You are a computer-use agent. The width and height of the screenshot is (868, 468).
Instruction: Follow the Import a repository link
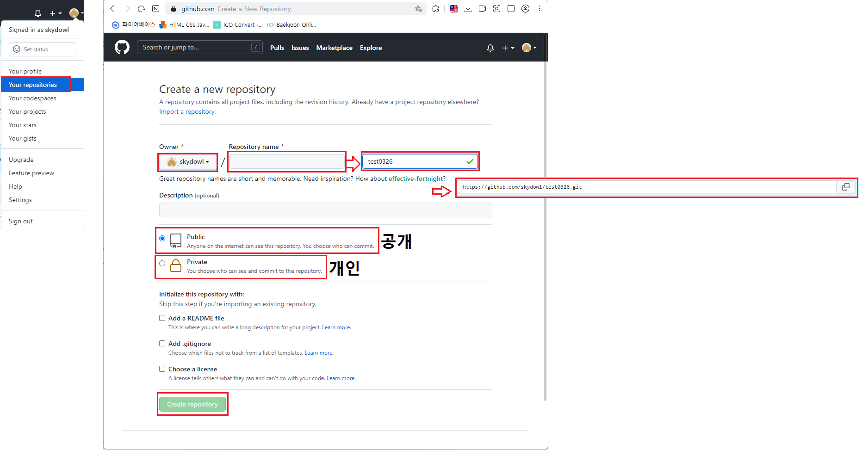click(x=187, y=111)
